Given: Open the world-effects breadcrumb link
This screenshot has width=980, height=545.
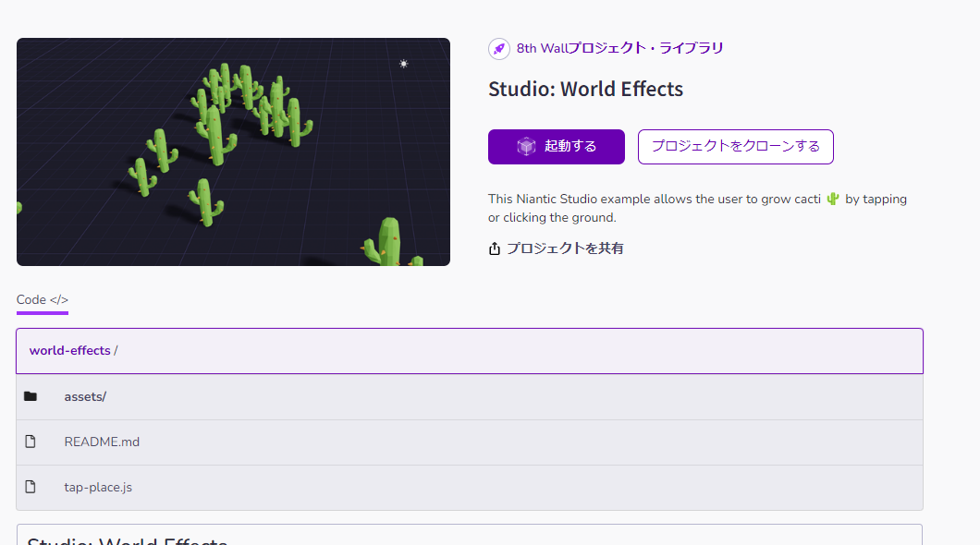Looking at the screenshot, I should [x=70, y=351].
